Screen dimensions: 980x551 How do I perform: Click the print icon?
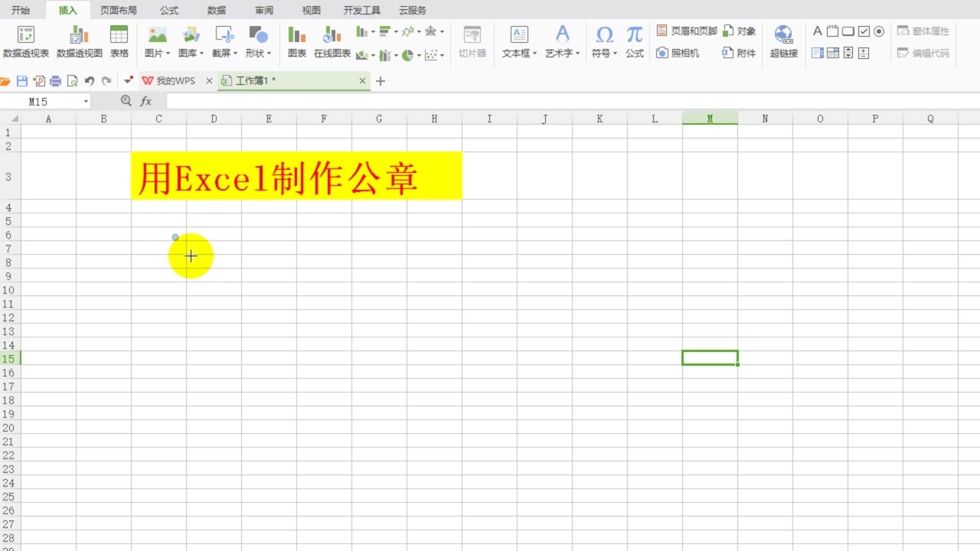[x=55, y=81]
